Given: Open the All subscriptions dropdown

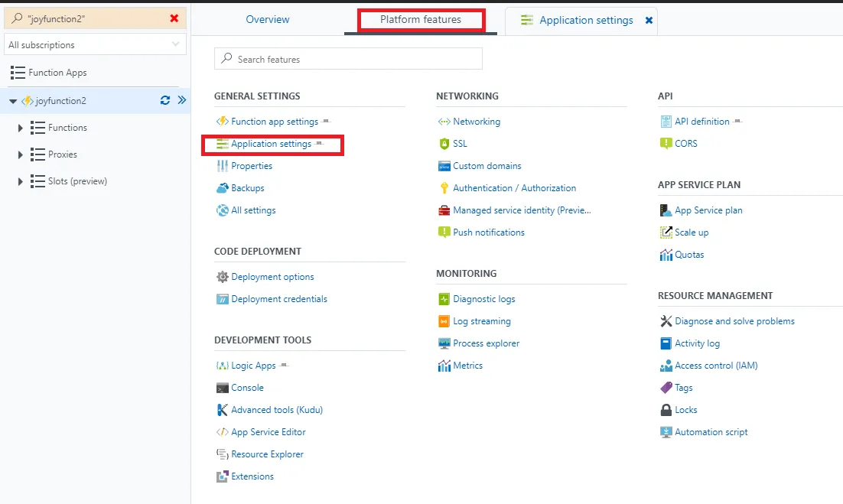Looking at the screenshot, I should pyautogui.click(x=95, y=44).
